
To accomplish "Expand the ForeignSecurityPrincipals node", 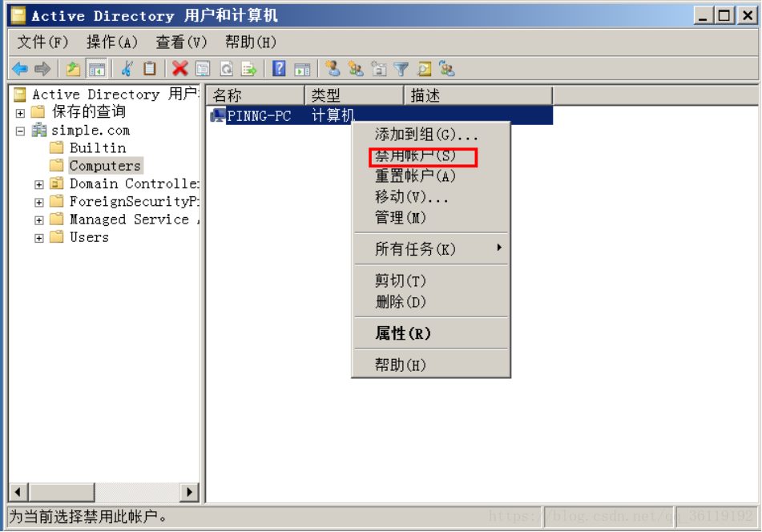I will (x=39, y=203).
